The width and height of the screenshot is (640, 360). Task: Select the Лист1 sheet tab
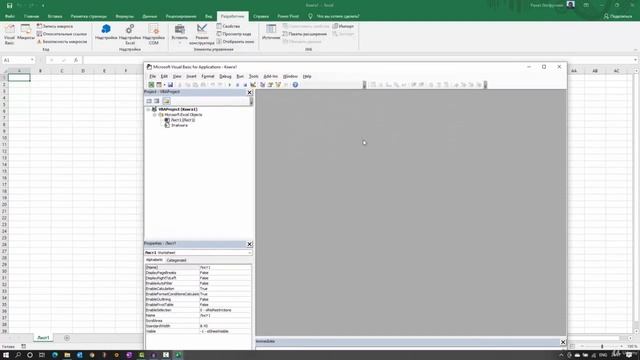pyautogui.click(x=43, y=338)
